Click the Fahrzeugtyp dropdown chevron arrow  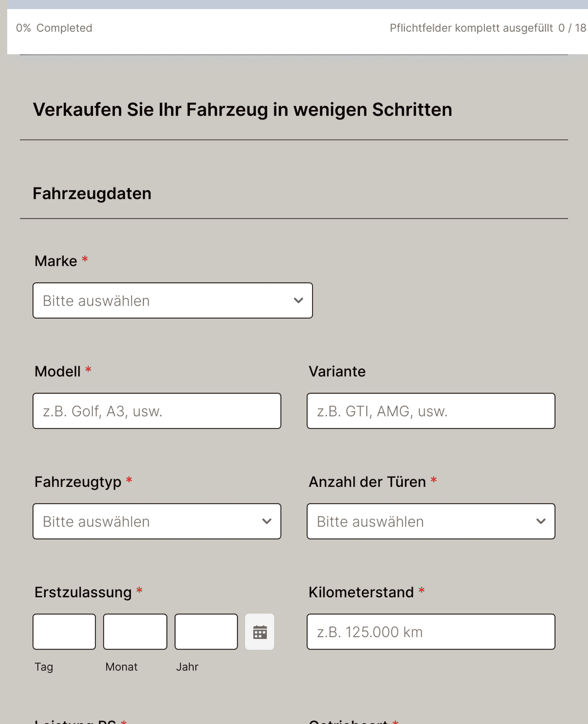(x=266, y=521)
